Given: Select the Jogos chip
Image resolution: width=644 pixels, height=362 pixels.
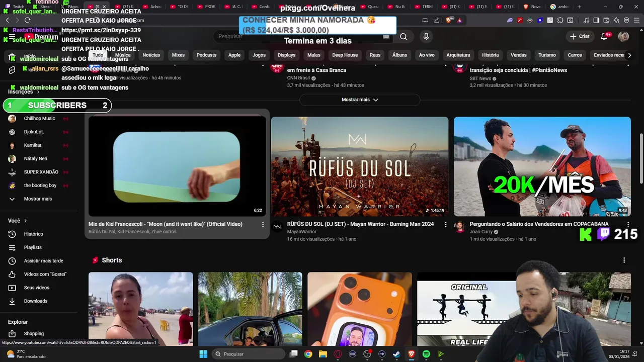Looking at the screenshot, I should point(259,55).
